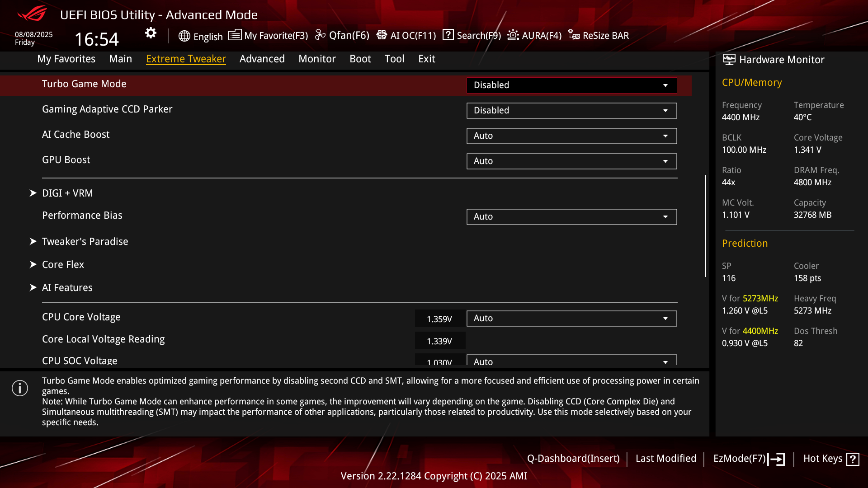Click Ratio 44x value
Viewport: 868px width, 488px height.
(729, 183)
